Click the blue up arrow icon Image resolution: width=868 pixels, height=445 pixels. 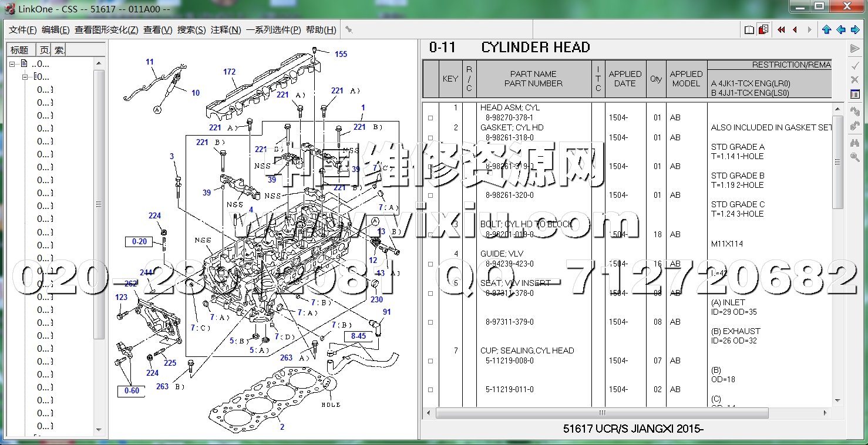point(827,29)
